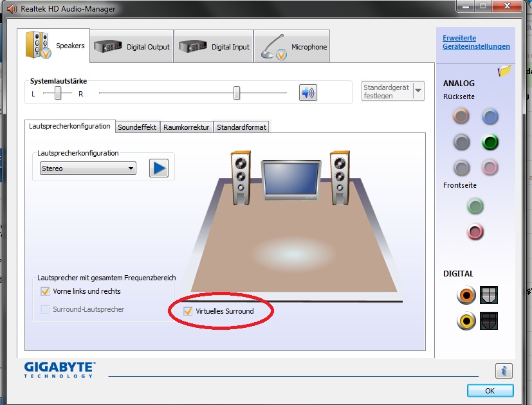Open connector settings folder icon
The width and height of the screenshot is (532, 405).
click(x=504, y=71)
